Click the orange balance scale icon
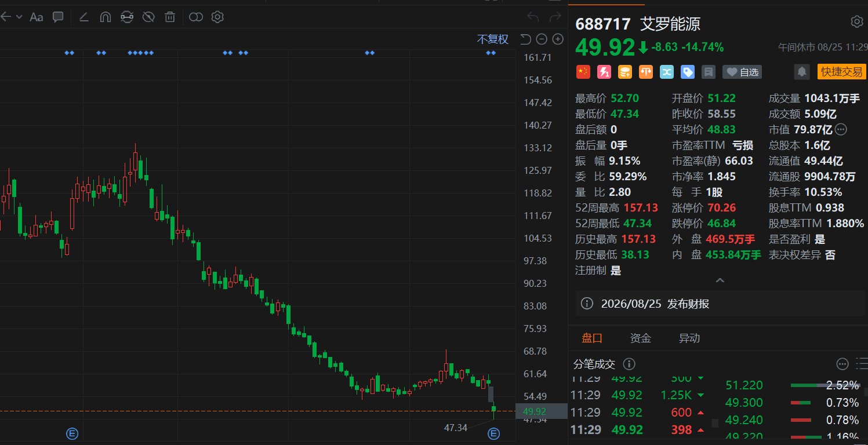Viewport: 868px width, 445px height. tap(645, 72)
